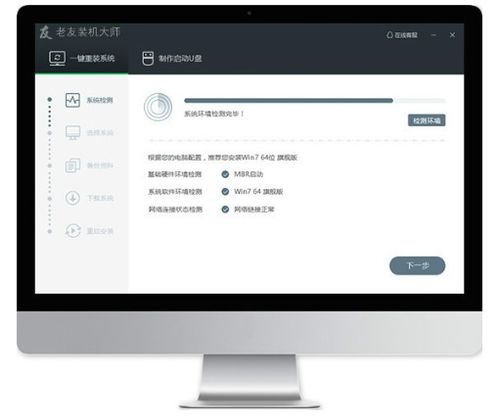
Task: Switch to the 制作启动U盘 tab
Action: 172,58
